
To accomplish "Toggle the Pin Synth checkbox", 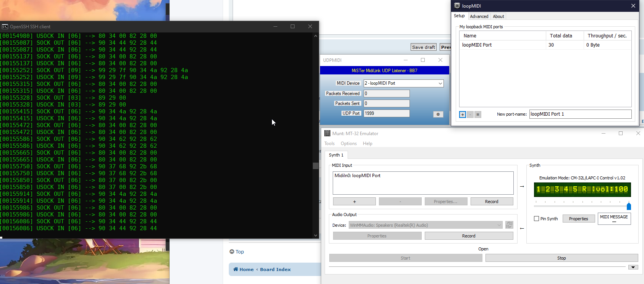I will pyautogui.click(x=536, y=219).
